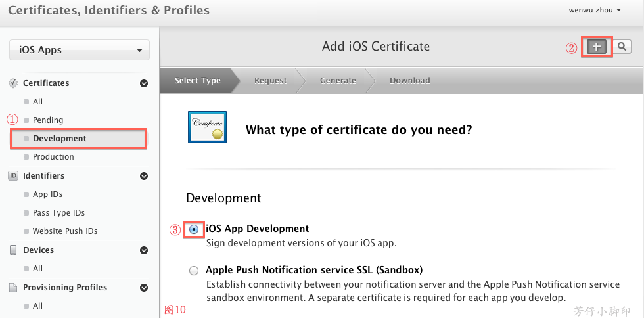644x318 pixels.
Task: Open Pending certificates list
Action: (x=47, y=120)
